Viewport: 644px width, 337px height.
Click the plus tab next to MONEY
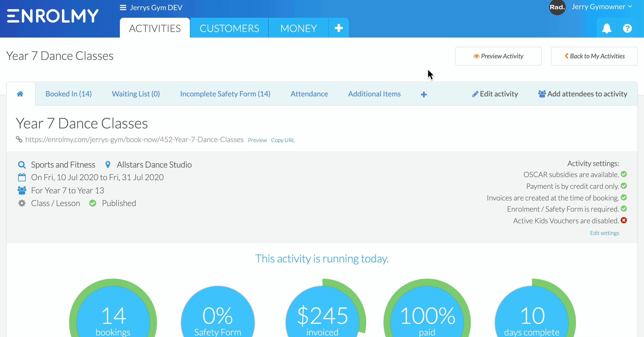coord(339,28)
